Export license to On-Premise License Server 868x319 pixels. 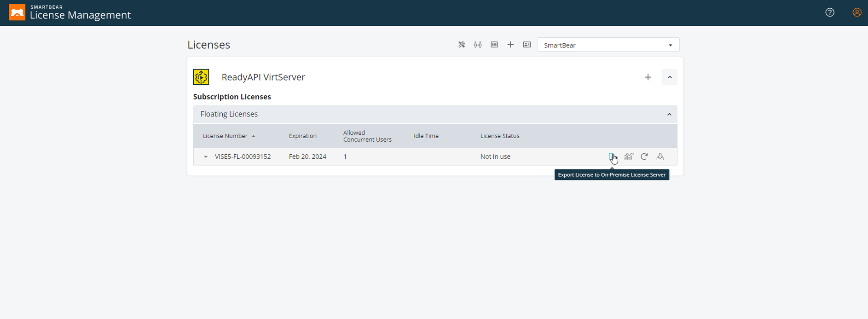point(612,157)
